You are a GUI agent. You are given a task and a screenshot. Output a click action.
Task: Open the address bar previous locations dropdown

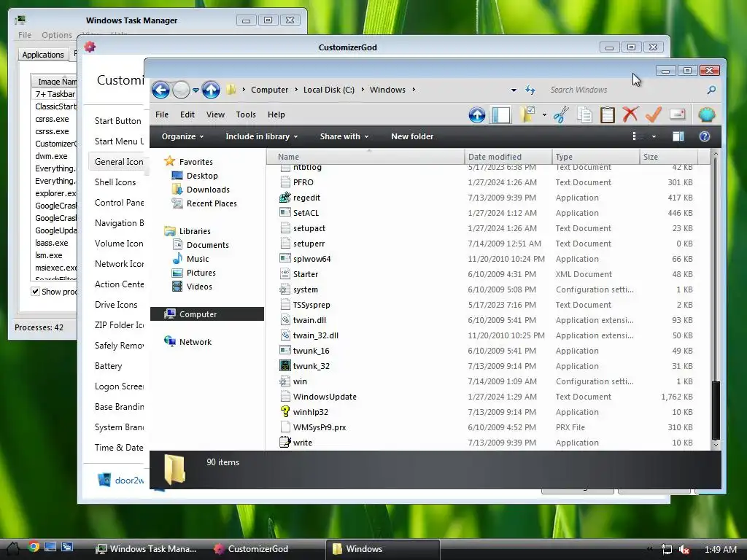[x=514, y=90]
